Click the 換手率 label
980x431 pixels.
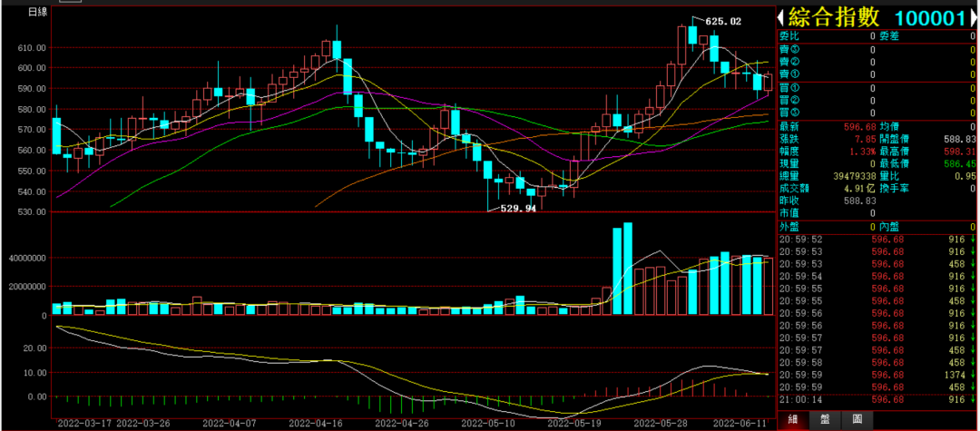tap(893, 188)
